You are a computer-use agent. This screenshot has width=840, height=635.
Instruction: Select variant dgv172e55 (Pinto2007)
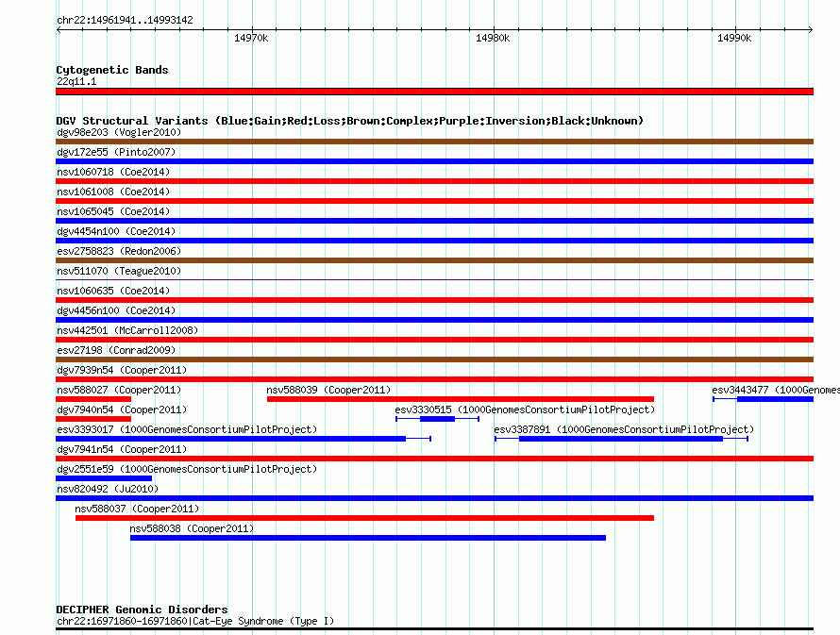(x=116, y=152)
